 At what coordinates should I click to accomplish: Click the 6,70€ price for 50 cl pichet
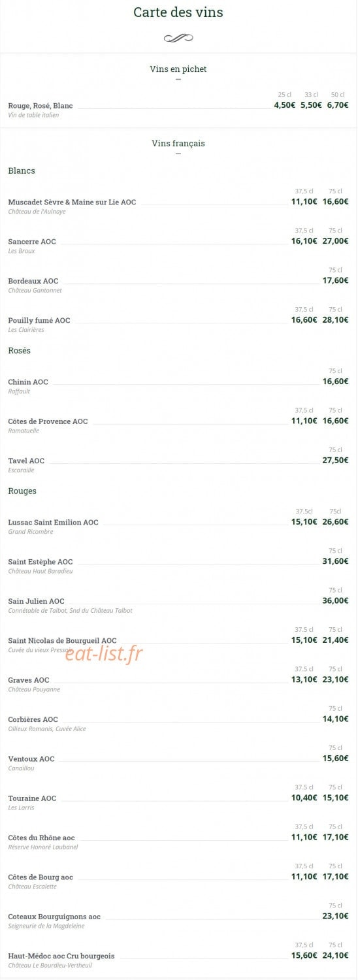coord(338,105)
